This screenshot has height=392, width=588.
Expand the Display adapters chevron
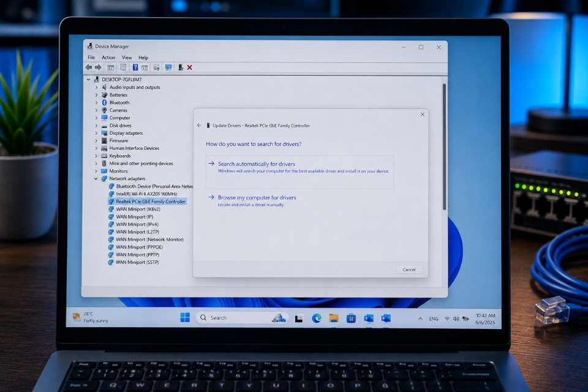pyautogui.click(x=96, y=133)
